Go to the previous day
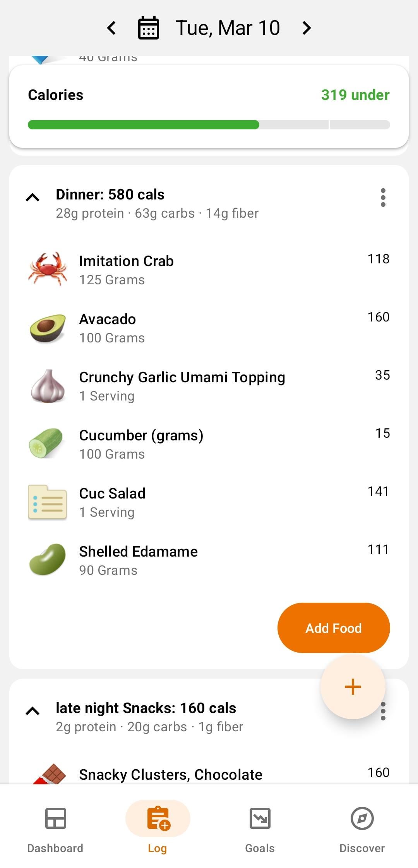Screen dimensions: 418x868 111,28
